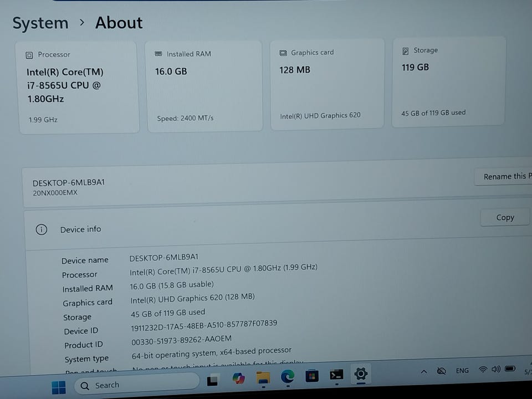532x399 pixels.
Task: Open Microsoft Store from the taskbar
Action: pyautogui.click(x=312, y=376)
